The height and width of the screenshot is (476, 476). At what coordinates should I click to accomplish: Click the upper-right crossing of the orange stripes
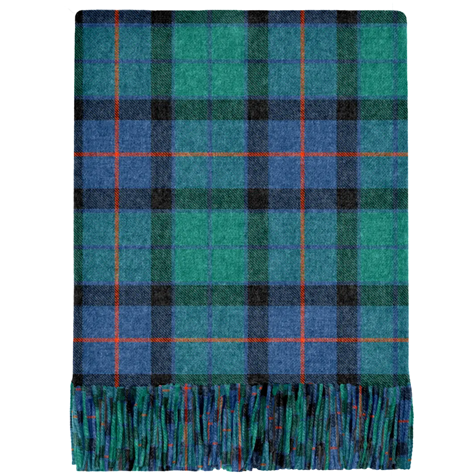(302, 154)
